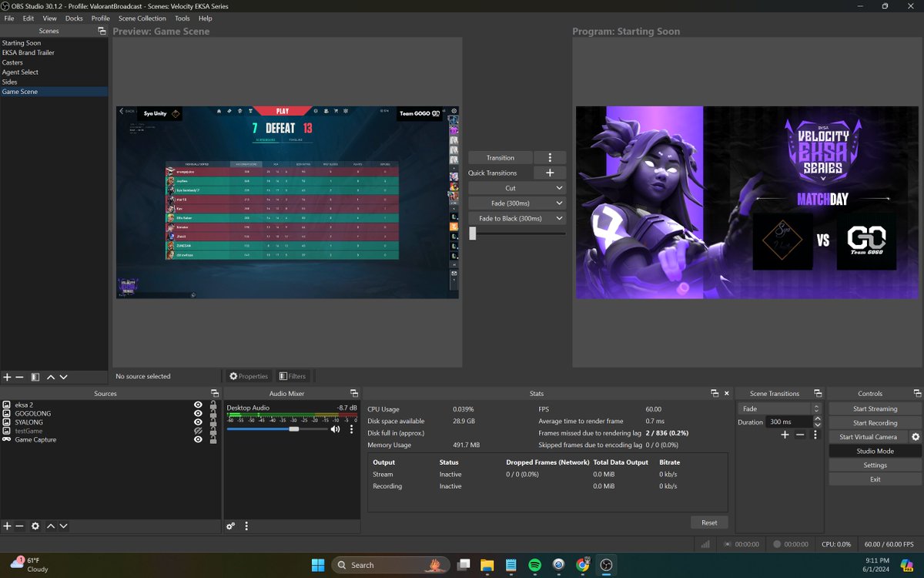
Task: Open transition properties three-dot menu
Action: pos(815,435)
